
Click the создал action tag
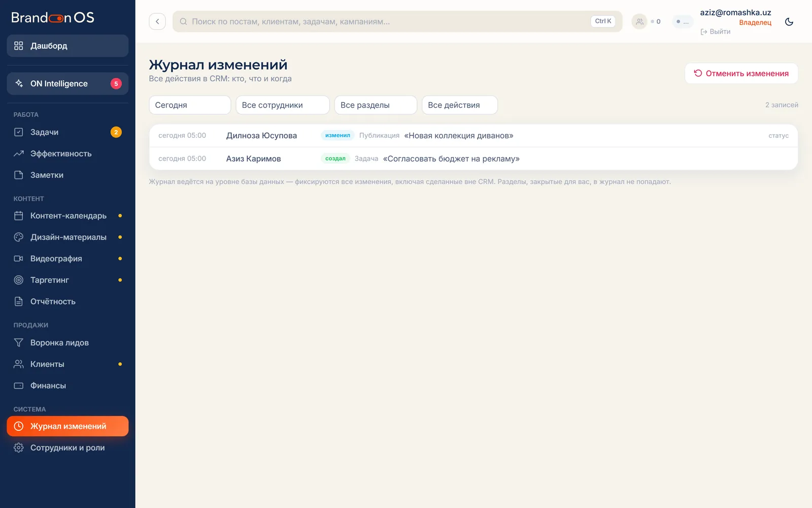(335, 158)
